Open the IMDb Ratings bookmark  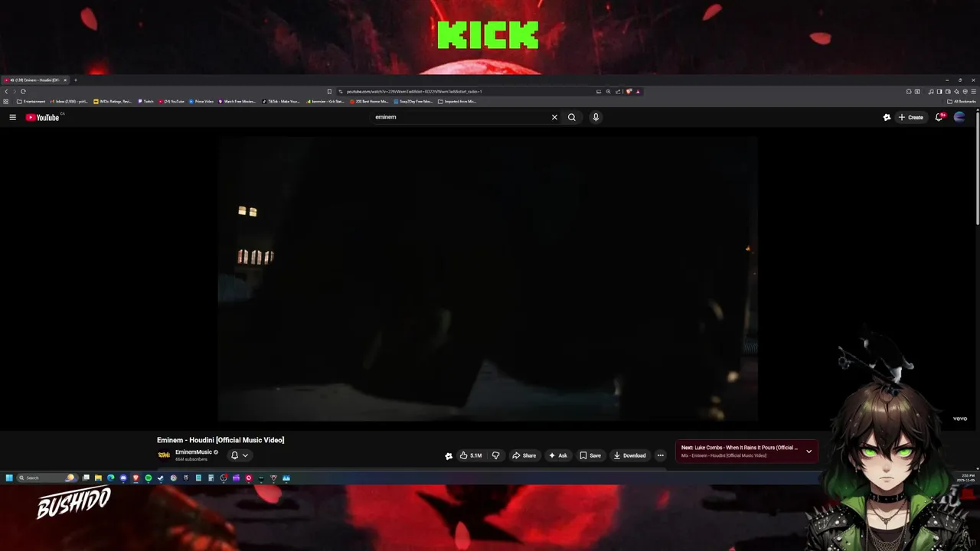[113, 101]
